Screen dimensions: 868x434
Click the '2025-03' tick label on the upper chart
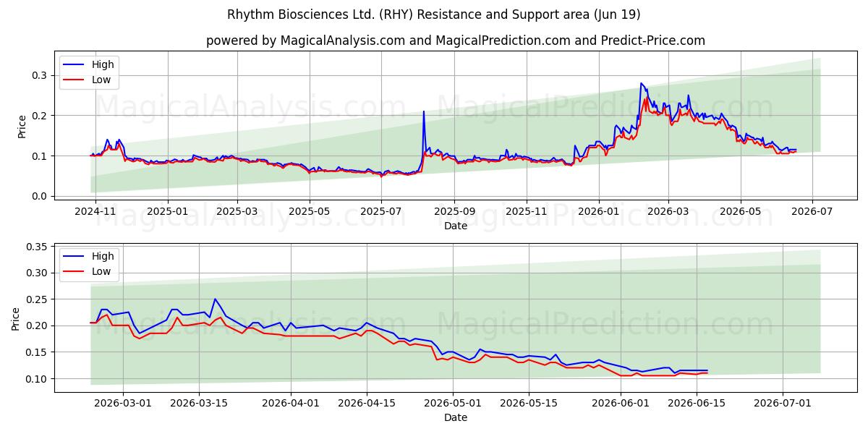tap(237, 212)
